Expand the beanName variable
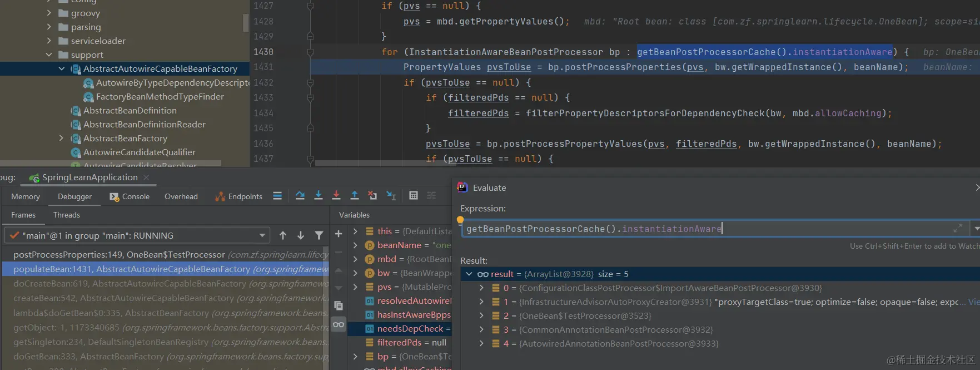 (x=355, y=245)
